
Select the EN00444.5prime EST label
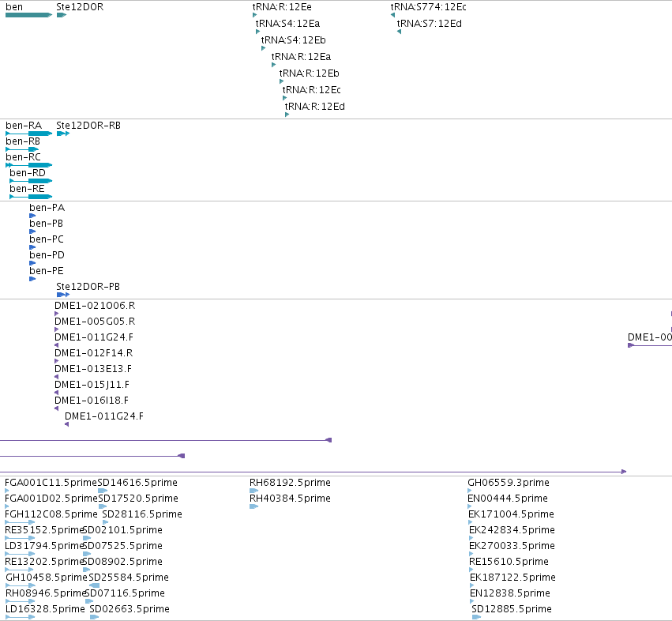[508, 499]
